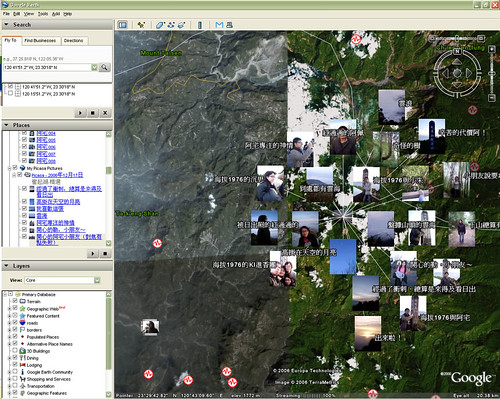Collapse My Picasa Pictures tree node
This screenshot has height=399, width=500.
pos(10,168)
